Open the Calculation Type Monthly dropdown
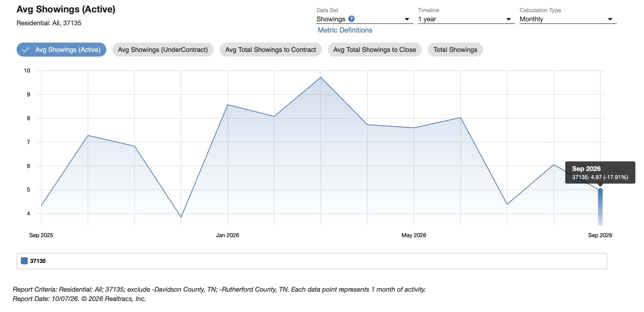This screenshot has height=312, width=644. point(568,19)
